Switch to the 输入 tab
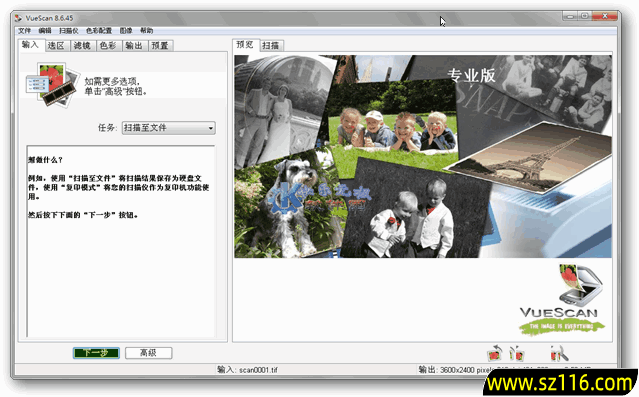639x397 pixels. click(x=30, y=45)
